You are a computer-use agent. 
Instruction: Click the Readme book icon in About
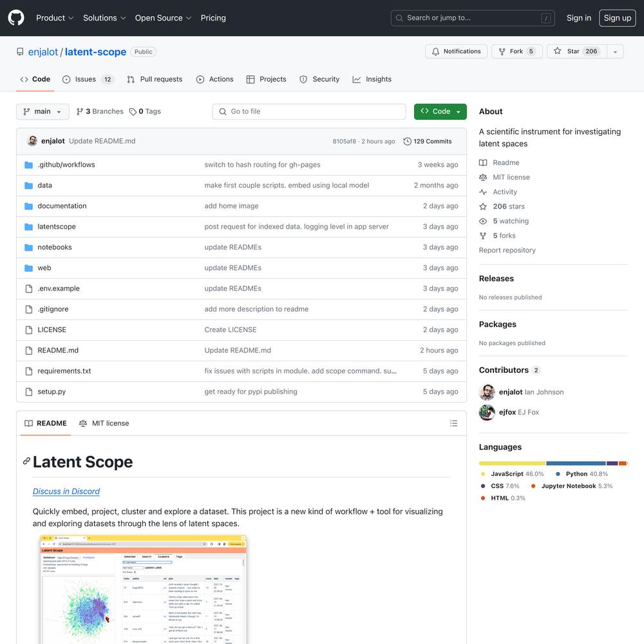(x=483, y=163)
